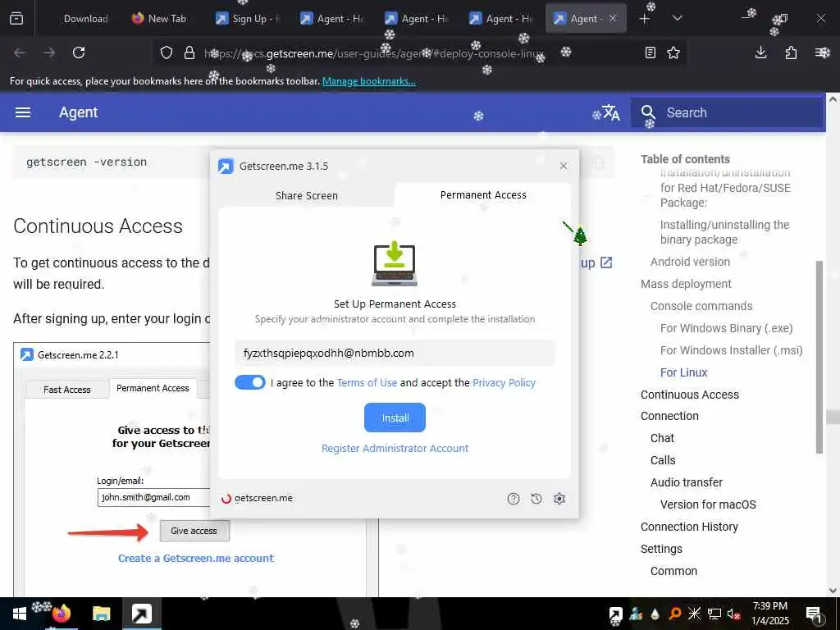Screen dimensions: 840x630
Task: Click the browser forward arrow
Action: point(49,52)
